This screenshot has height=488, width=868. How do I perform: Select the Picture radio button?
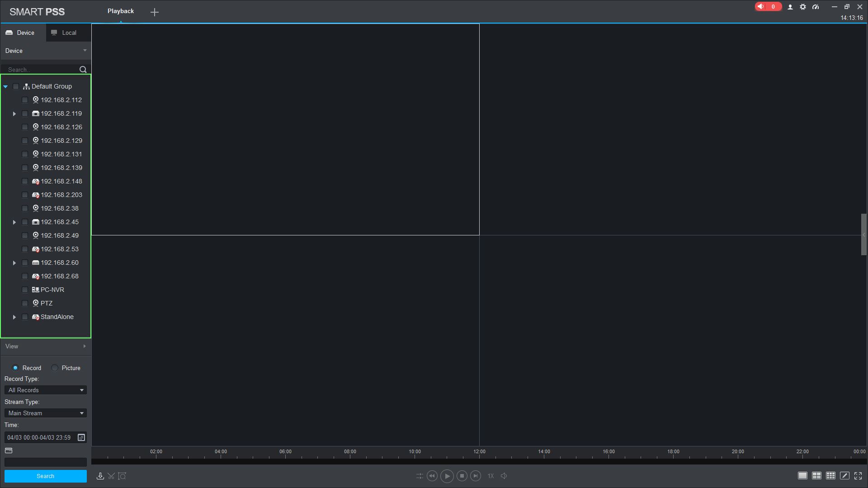point(55,368)
